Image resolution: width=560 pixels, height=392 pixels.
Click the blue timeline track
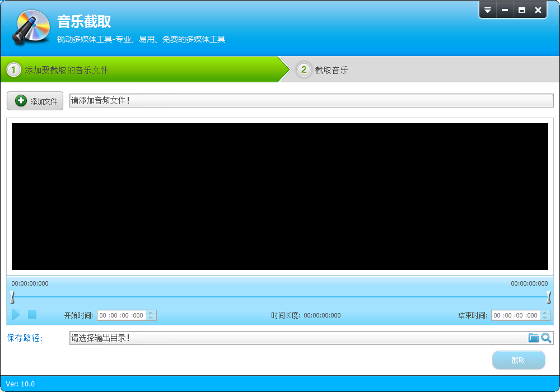point(281,297)
